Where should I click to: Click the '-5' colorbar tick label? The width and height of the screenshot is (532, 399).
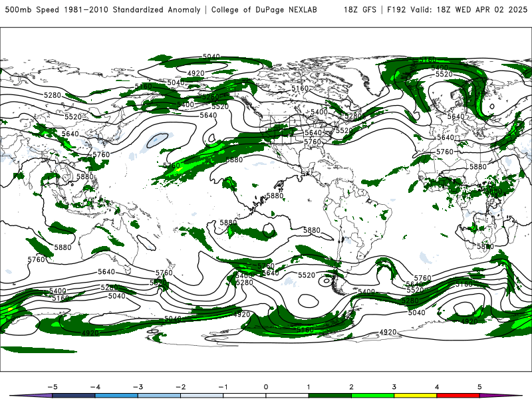[53, 387]
